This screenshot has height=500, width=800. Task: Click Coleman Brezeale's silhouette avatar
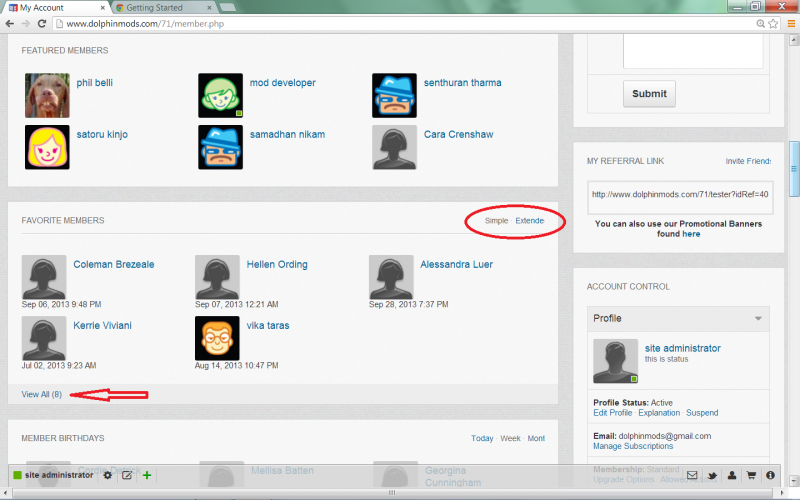point(44,277)
